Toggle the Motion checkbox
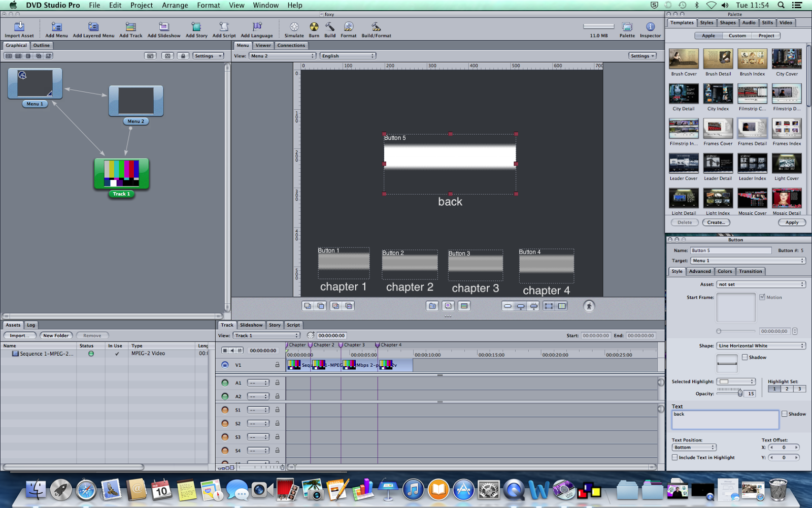The width and height of the screenshot is (812, 508). [762, 297]
